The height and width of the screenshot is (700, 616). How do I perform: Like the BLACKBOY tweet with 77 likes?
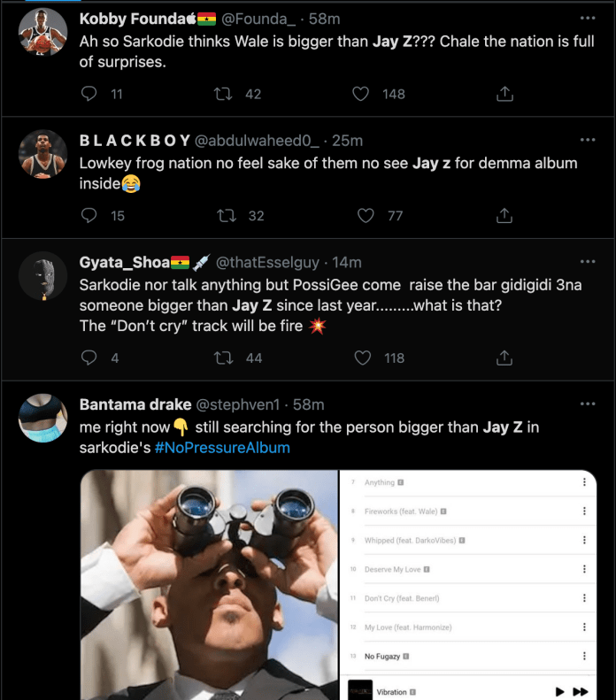[366, 216]
